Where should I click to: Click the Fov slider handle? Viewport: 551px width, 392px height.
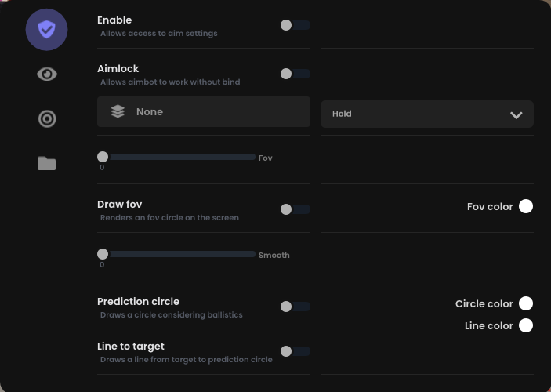[103, 157]
